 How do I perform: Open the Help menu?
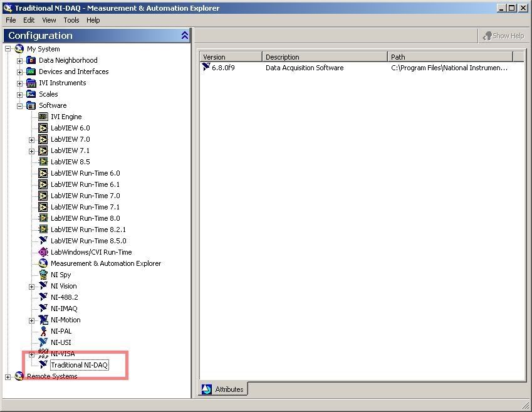(93, 20)
